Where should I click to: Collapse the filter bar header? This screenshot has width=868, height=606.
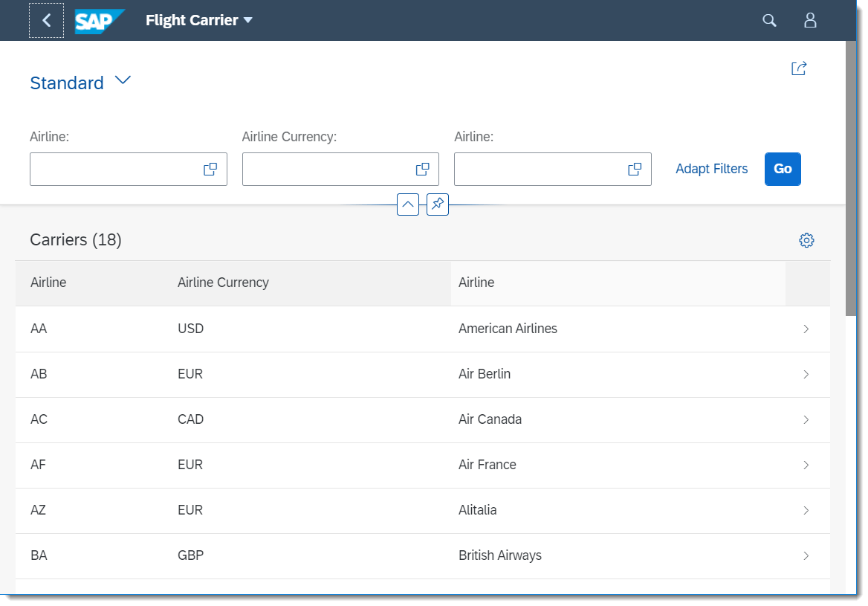pyautogui.click(x=407, y=204)
